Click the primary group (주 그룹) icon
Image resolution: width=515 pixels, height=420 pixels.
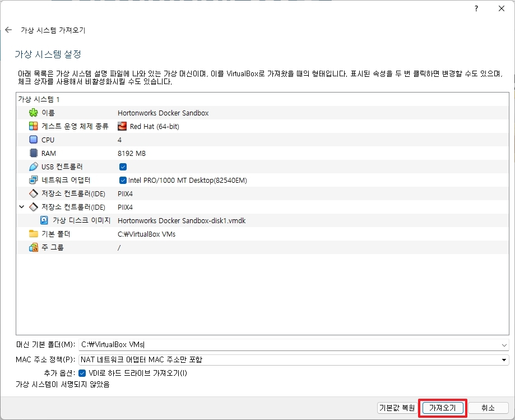(x=33, y=247)
